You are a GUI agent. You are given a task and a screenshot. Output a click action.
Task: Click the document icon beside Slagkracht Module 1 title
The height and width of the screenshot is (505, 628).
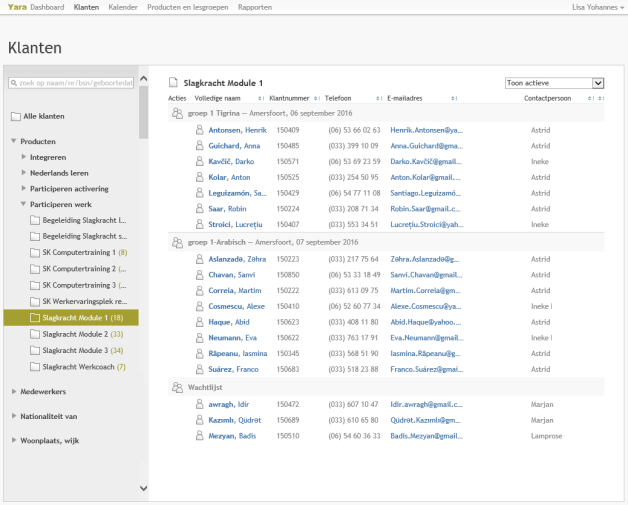coord(174,83)
